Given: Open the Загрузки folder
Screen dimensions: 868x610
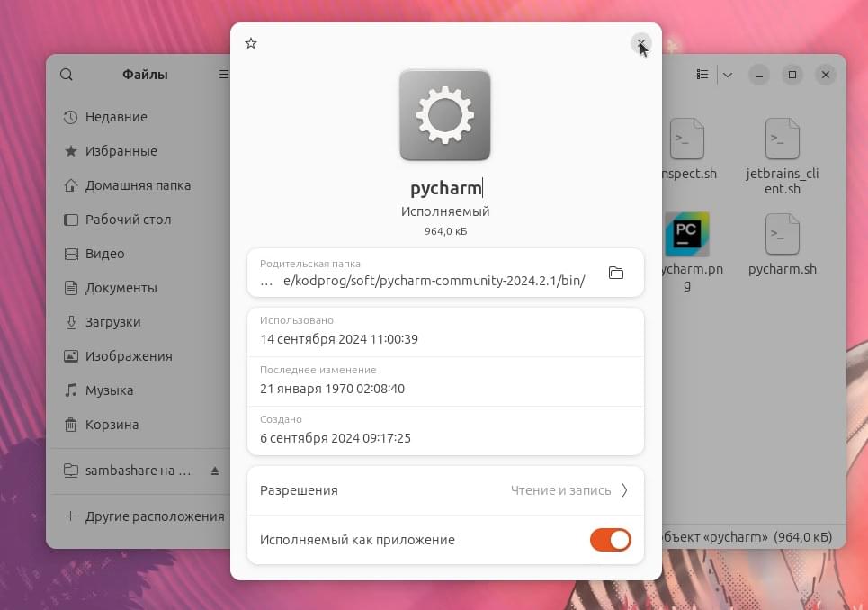Looking at the screenshot, I should point(112,322).
